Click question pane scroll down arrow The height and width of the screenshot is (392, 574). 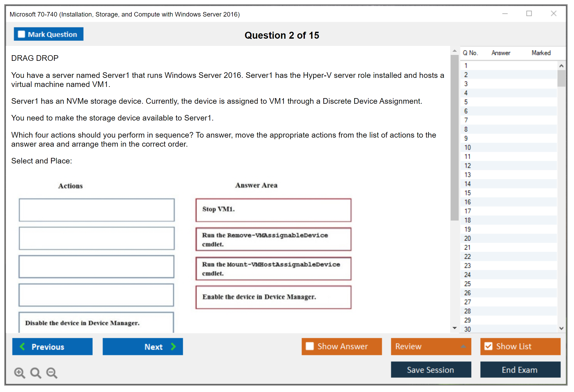point(454,328)
